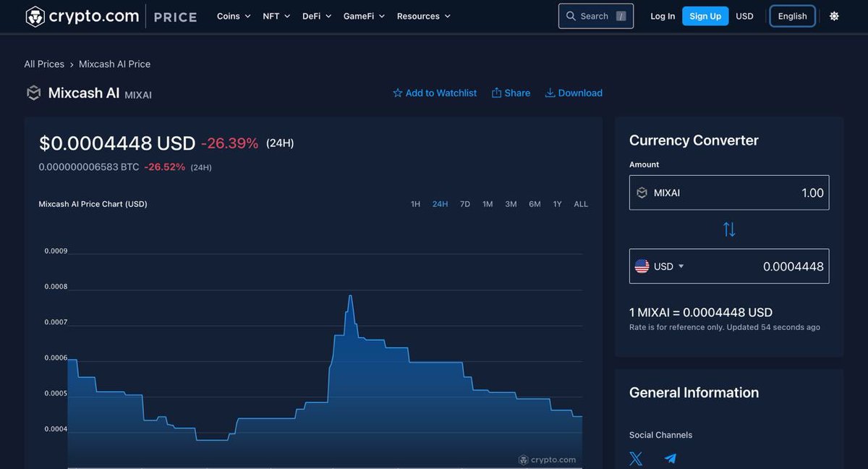Open the X social channel icon
The height and width of the screenshot is (469, 868).
[x=636, y=458]
